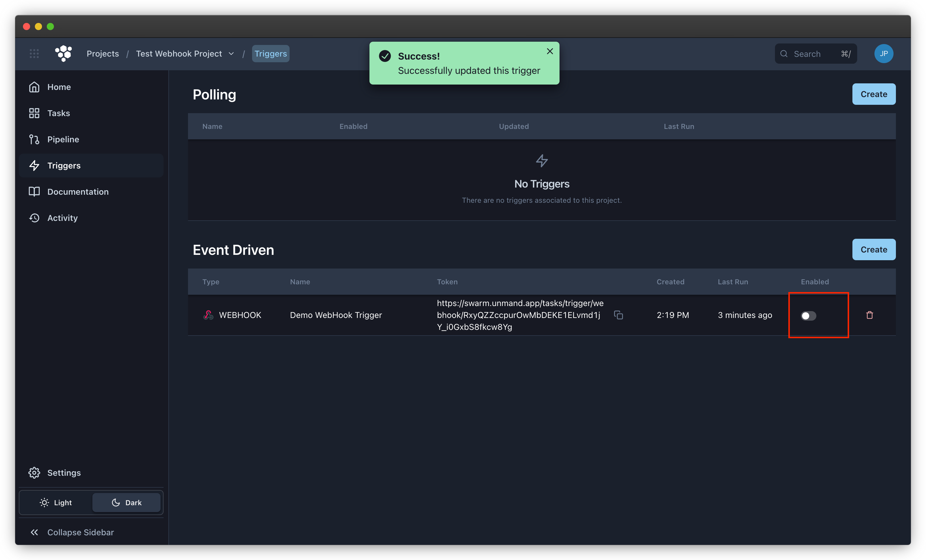Create a new Polling trigger
Image resolution: width=926 pixels, height=560 pixels.
(874, 94)
